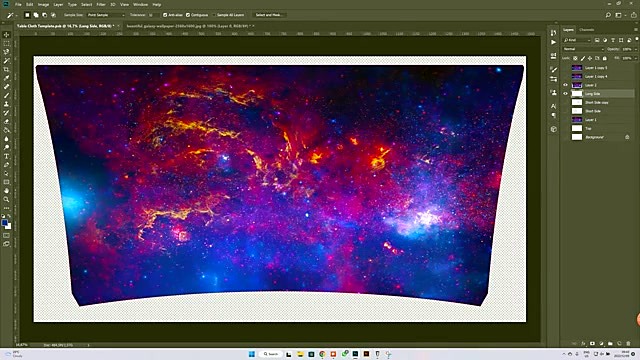Select the Hand tool

pyautogui.click(x=6, y=191)
